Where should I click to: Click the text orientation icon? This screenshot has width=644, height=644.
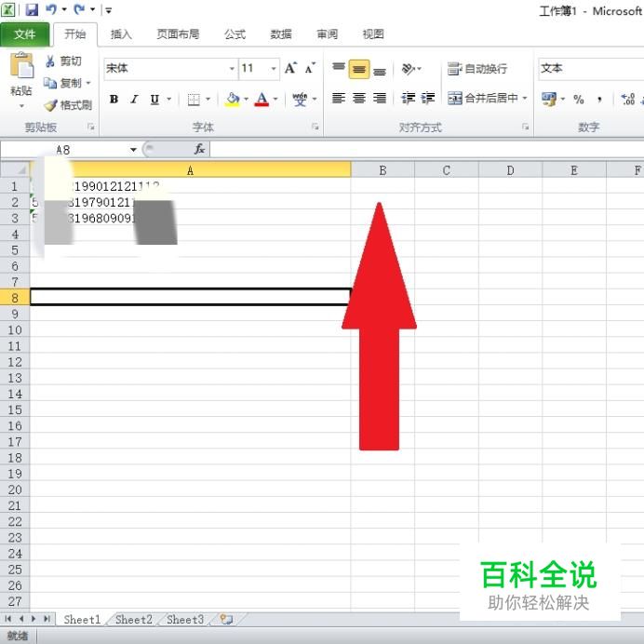point(409,69)
